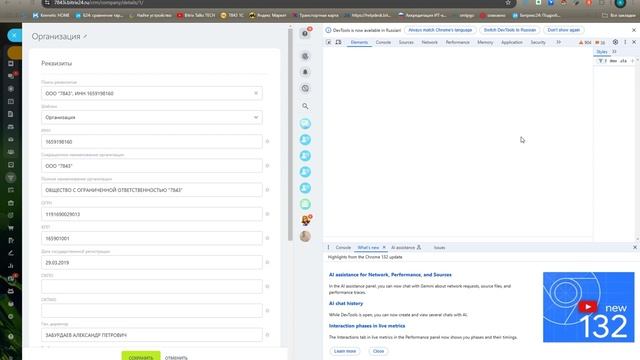Open Bitrix24 right panel search icon
This screenshot has width=640, height=360.
click(305, 106)
